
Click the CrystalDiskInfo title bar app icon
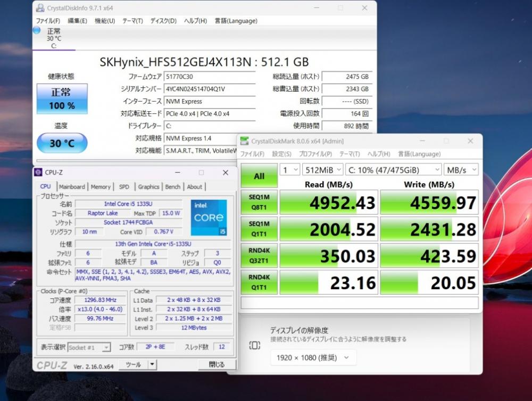[40, 8]
